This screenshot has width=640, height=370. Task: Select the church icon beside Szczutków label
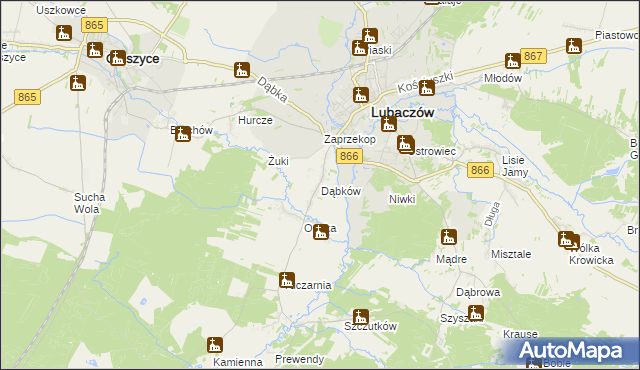(361, 317)
